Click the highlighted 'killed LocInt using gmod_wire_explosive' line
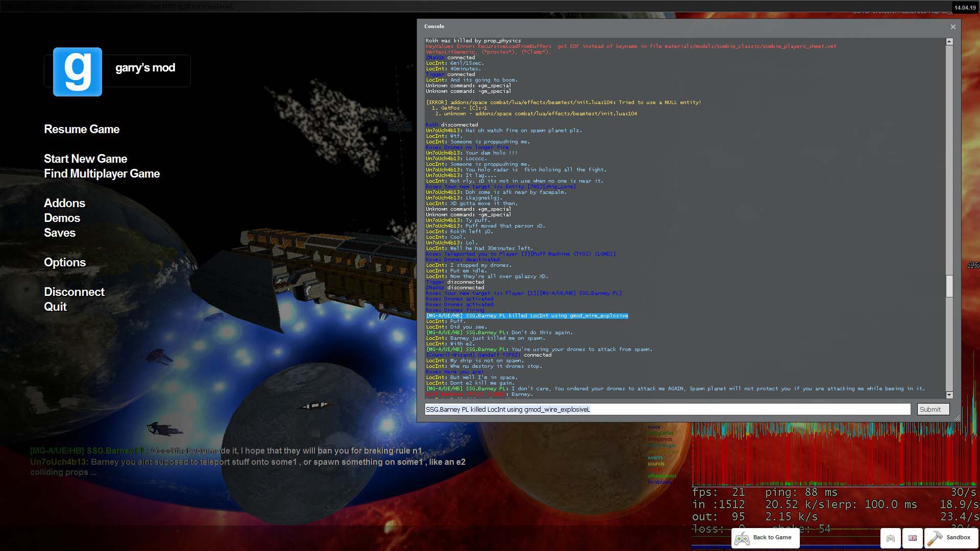The width and height of the screenshot is (980, 551). coord(527,316)
